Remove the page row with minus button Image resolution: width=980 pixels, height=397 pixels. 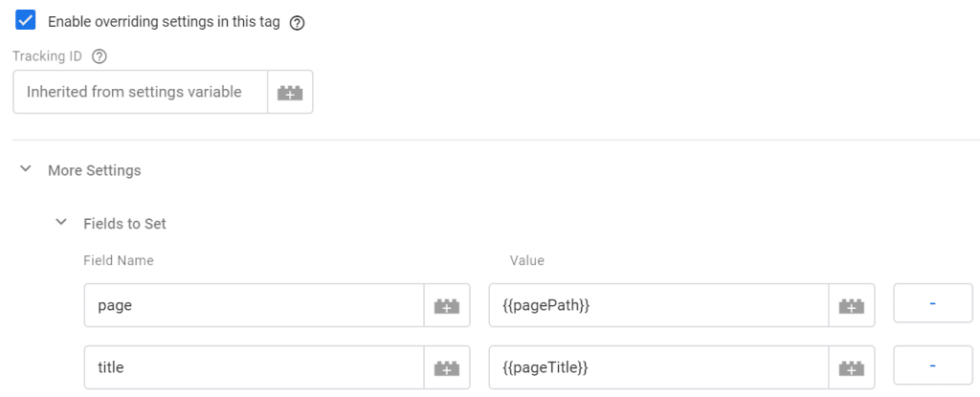tap(932, 303)
